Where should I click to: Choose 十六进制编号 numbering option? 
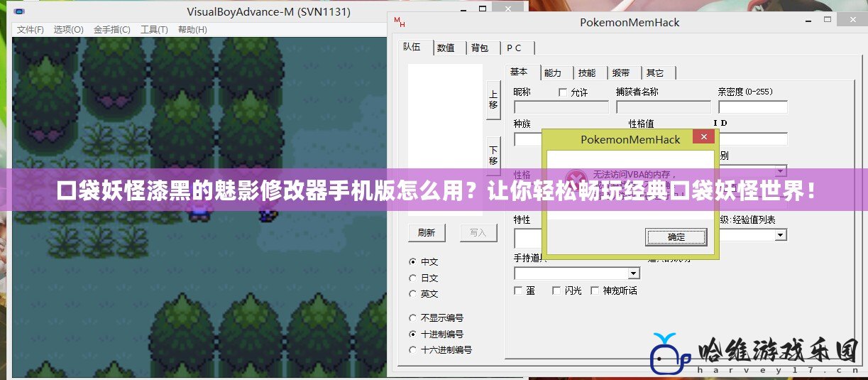[441, 349]
